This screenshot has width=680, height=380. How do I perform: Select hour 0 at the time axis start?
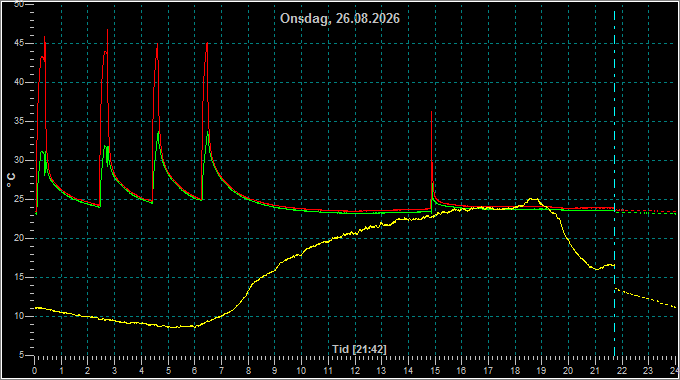pyautogui.click(x=35, y=371)
